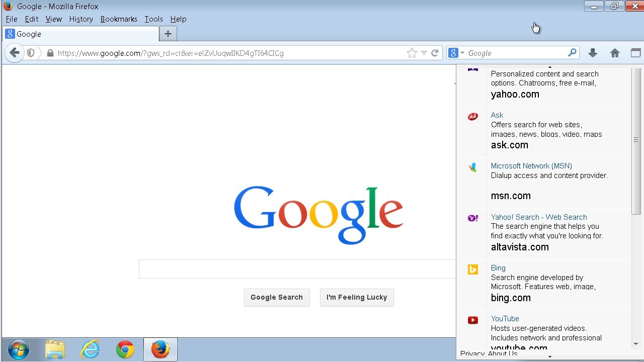This screenshot has width=644, height=362.
Task: Open File Explorer from the taskbar
Action: pyautogui.click(x=55, y=349)
